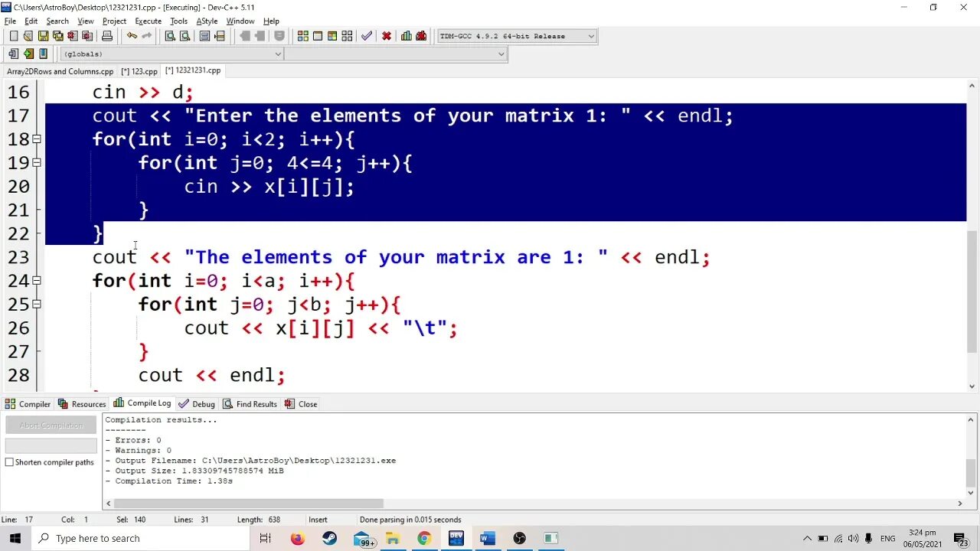Open the Replace tool in the toolbar
The width and height of the screenshot is (980, 551).
[185, 36]
